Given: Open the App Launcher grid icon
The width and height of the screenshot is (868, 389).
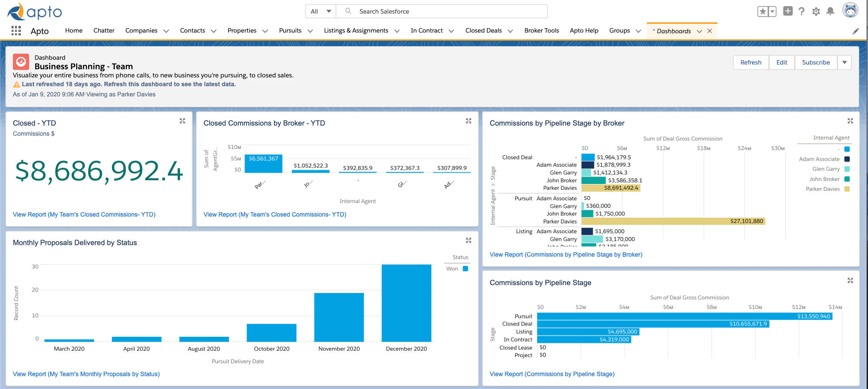Looking at the screenshot, I should point(16,31).
